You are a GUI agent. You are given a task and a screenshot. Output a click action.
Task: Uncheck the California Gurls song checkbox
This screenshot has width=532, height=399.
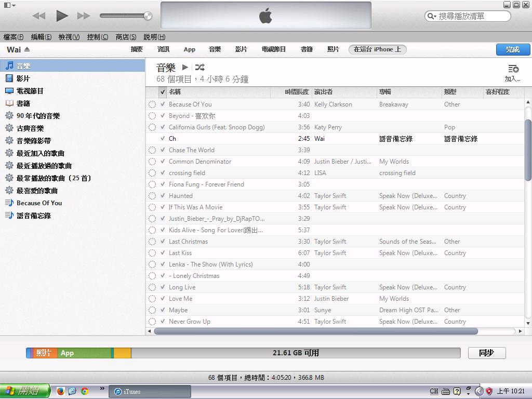click(163, 127)
